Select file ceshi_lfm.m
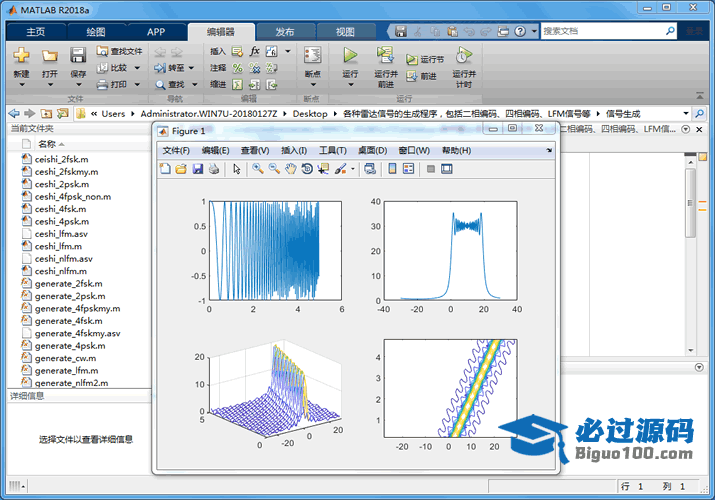715x500 pixels. [x=58, y=246]
